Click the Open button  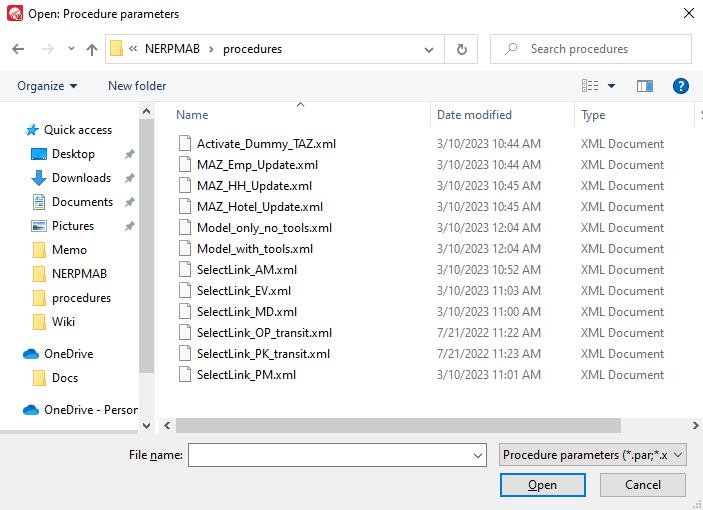(x=542, y=485)
